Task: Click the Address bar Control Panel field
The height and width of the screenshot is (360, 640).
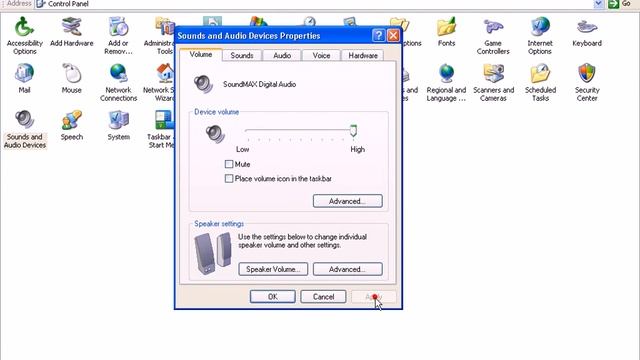Action: (314, 4)
